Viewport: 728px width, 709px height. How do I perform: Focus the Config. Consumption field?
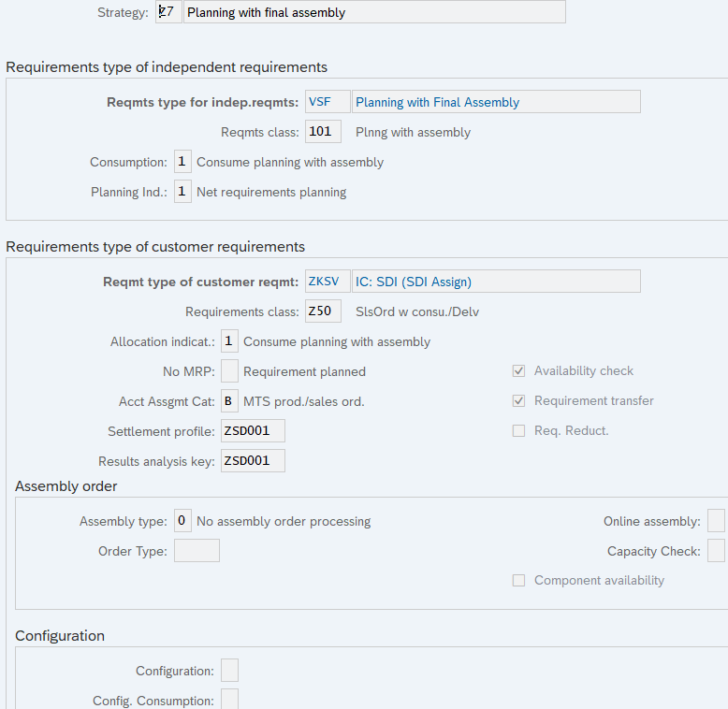pos(229,701)
